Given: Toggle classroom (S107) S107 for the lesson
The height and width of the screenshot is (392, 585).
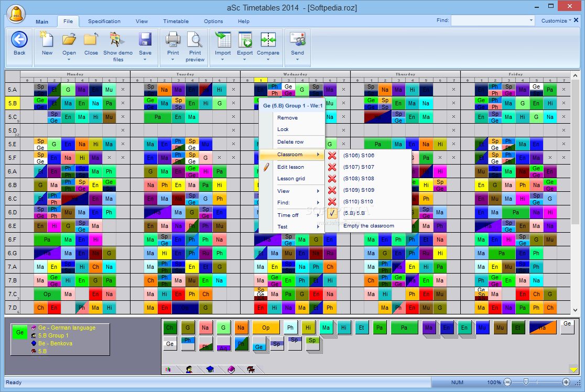Looking at the screenshot, I should click(369, 167).
